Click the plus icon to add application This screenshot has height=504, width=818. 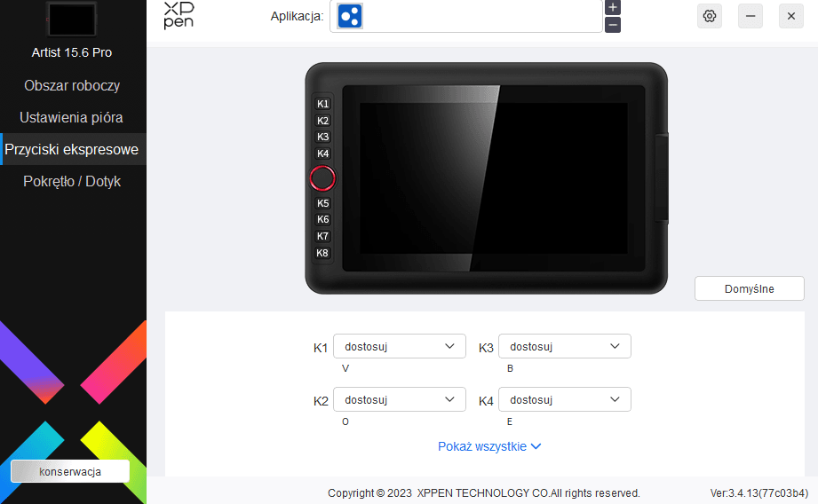coord(613,7)
